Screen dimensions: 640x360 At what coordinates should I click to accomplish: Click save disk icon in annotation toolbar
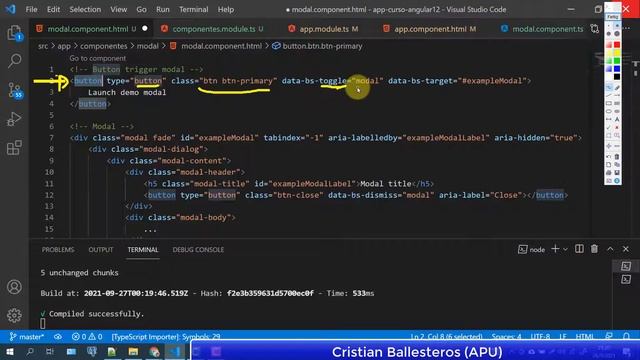(x=617, y=173)
